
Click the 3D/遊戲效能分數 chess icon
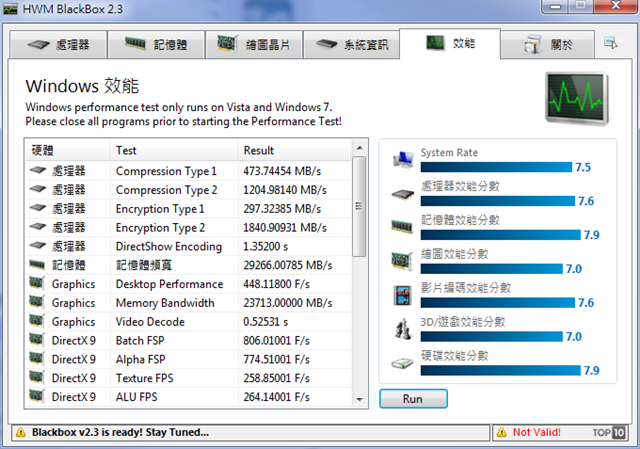pyautogui.click(x=403, y=329)
